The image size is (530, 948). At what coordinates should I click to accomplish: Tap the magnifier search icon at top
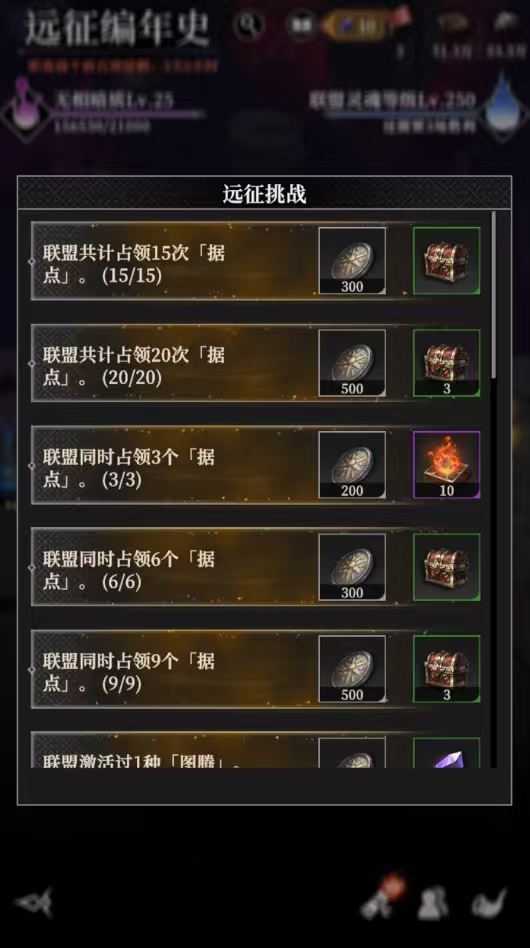(x=249, y=26)
